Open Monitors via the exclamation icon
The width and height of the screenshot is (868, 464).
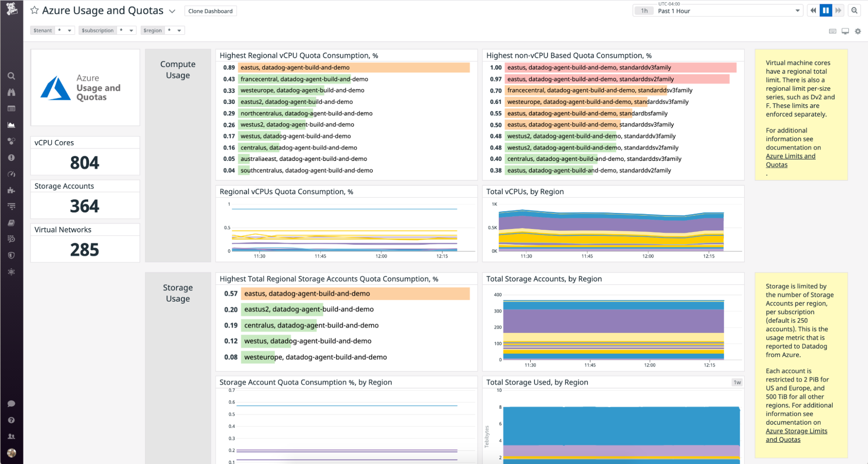[x=11, y=157]
